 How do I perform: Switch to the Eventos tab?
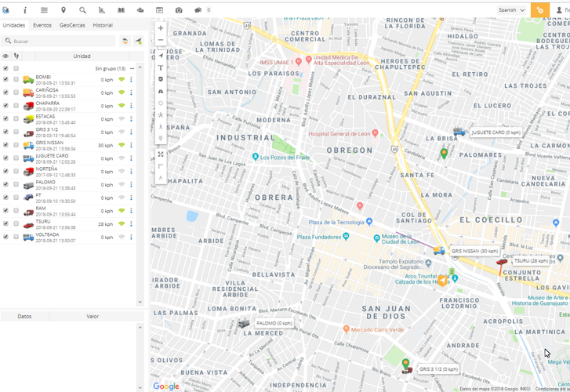(42, 25)
